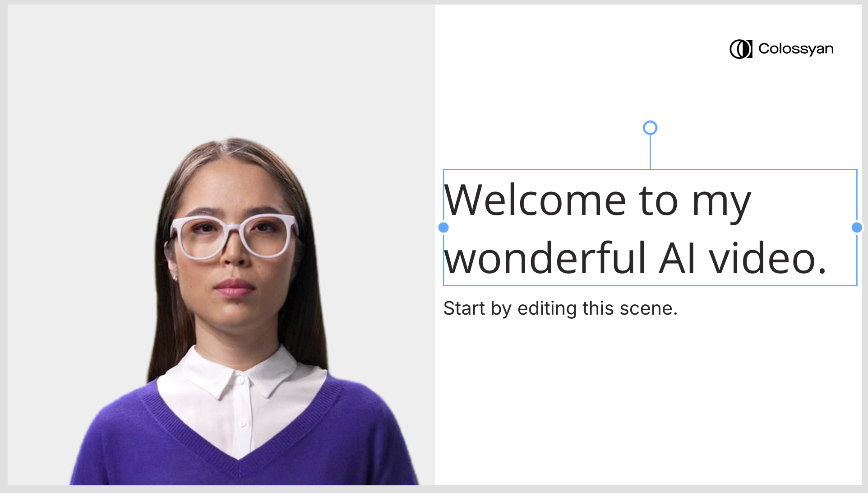Select the Colossyan wordmark text
Viewport: 868px width, 493px height.
pyautogui.click(x=796, y=49)
